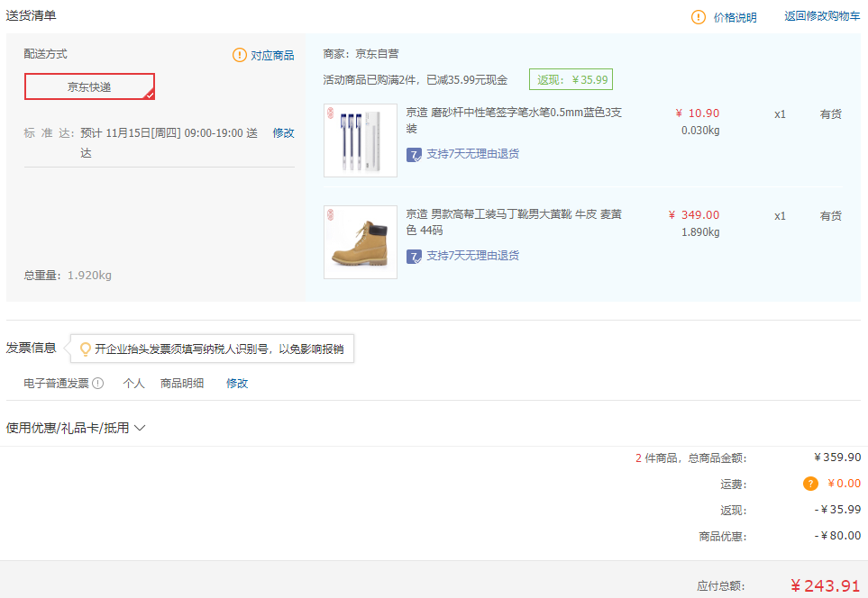Open boot item's 支持7天无理由退货 link

pos(472,256)
